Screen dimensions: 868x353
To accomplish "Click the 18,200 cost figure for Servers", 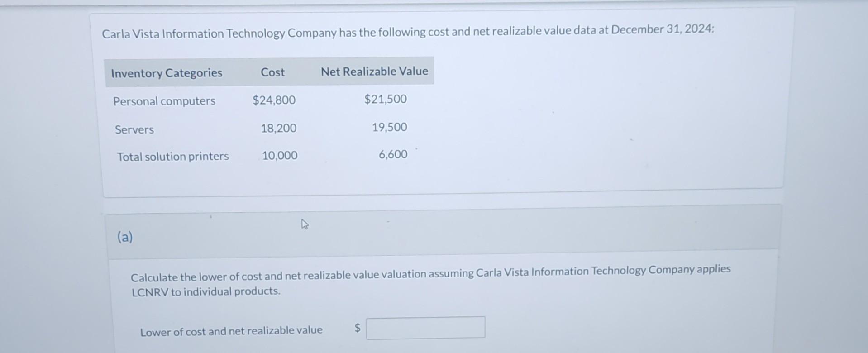I will [x=279, y=128].
